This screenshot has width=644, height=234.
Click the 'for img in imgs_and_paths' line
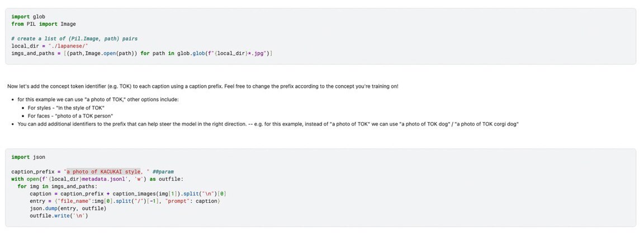(x=57, y=186)
